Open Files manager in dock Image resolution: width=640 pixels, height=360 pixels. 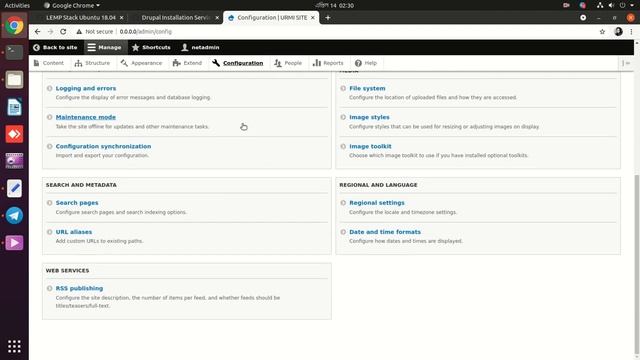[x=14, y=80]
